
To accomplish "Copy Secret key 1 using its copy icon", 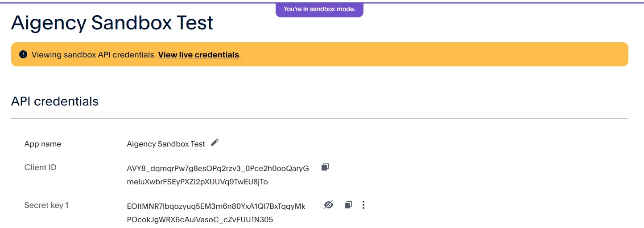I will pyautogui.click(x=348, y=205).
